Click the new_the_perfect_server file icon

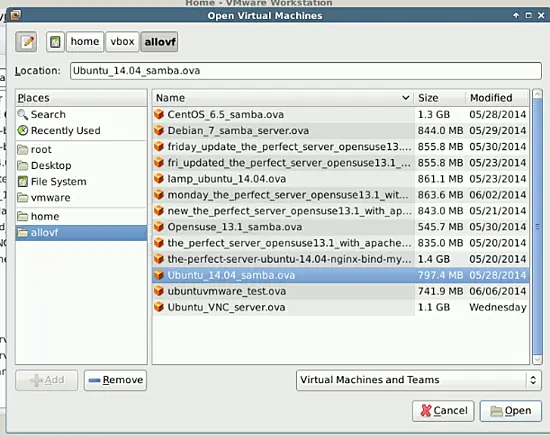(x=159, y=211)
